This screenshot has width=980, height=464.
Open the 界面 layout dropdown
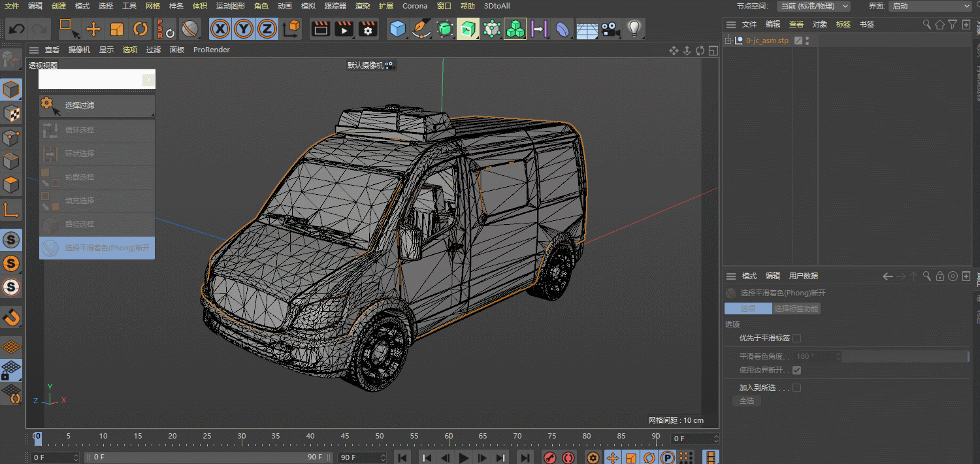coord(930,6)
